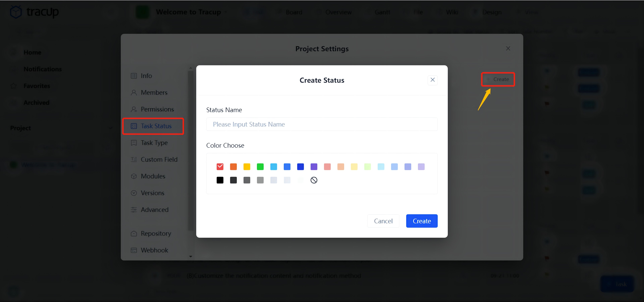This screenshot has height=302, width=644.
Task: Open the Custom Field settings tab
Action: (x=159, y=160)
